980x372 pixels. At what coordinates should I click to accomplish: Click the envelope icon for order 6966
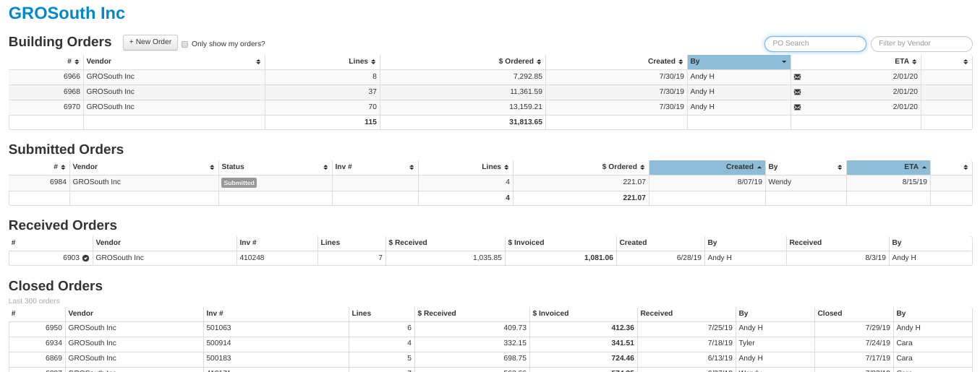(797, 77)
